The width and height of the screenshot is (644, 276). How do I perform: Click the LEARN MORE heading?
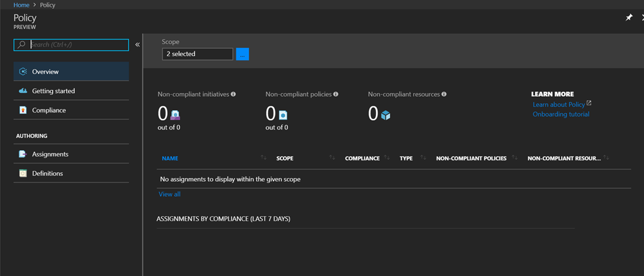(552, 94)
